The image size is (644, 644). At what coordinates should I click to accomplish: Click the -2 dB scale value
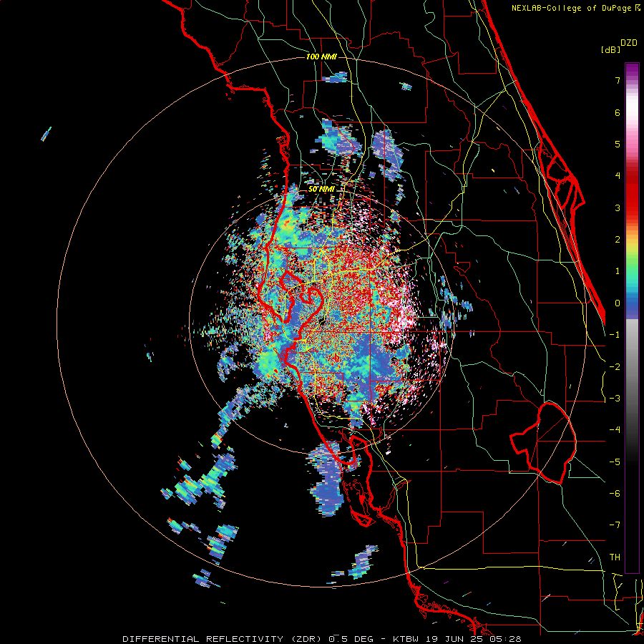pos(615,367)
